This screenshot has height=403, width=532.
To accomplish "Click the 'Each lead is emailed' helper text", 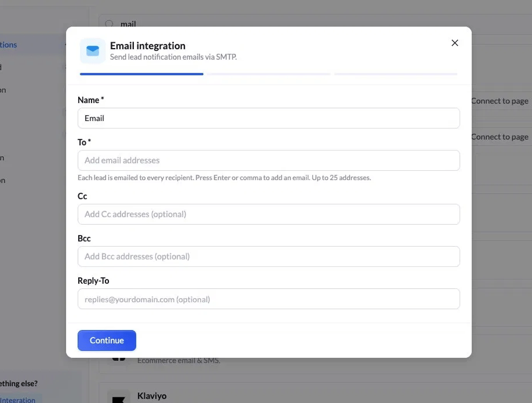I will 224,178.
